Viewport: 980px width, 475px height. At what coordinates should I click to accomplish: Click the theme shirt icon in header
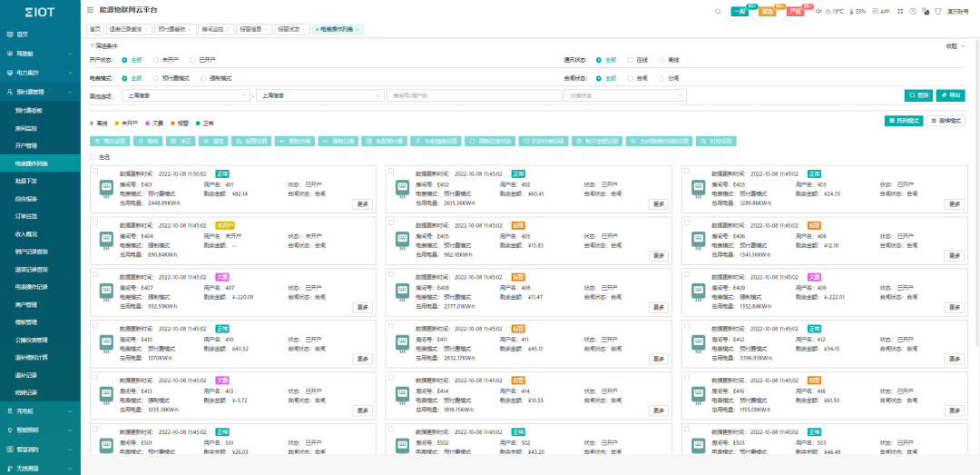[936, 11]
